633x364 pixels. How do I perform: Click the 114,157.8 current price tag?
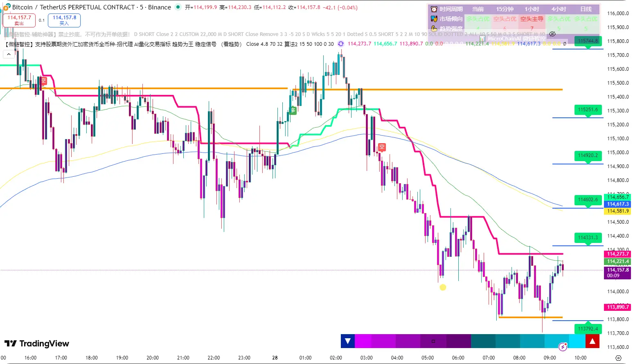pyautogui.click(x=617, y=270)
